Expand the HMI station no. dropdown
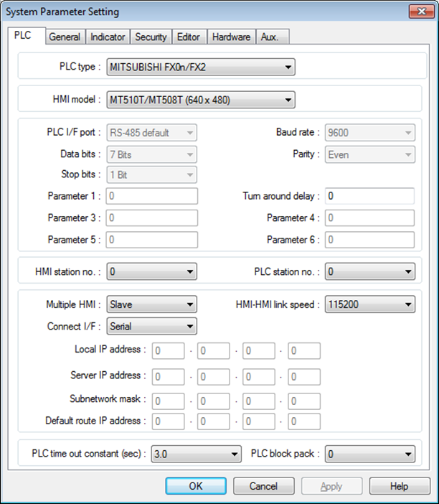 point(151,271)
